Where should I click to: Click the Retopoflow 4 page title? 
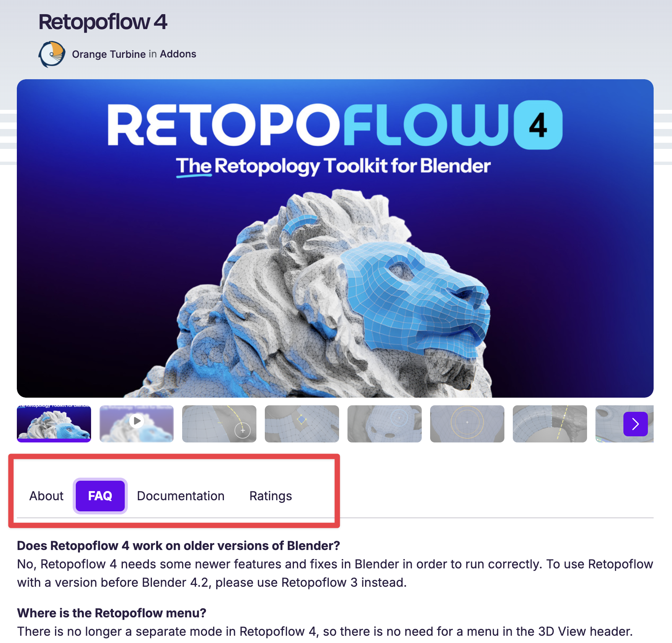103,22
